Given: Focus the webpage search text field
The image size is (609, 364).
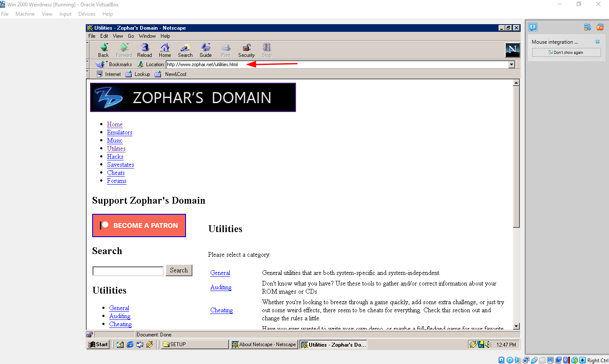Looking at the screenshot, I should coord(128,271).
